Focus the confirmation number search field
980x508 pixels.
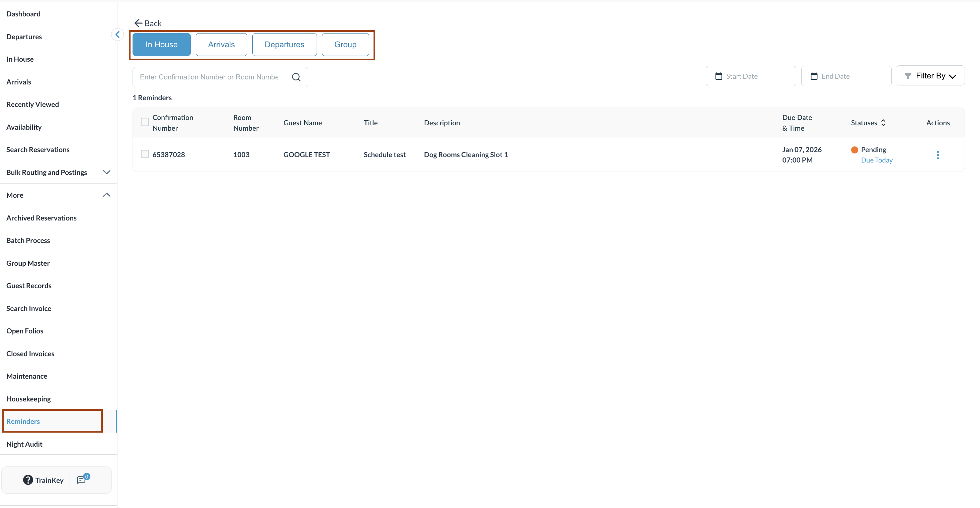(209, 77)
